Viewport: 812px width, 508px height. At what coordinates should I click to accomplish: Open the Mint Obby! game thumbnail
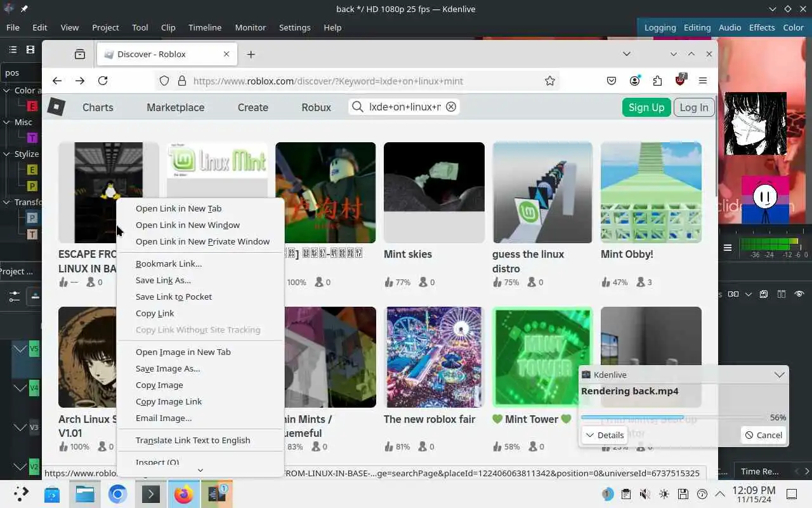click(651, 192)
